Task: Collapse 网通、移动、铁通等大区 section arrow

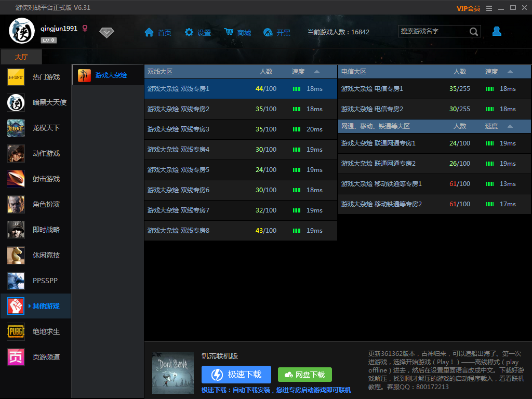Action: click(x=510, y=126)
